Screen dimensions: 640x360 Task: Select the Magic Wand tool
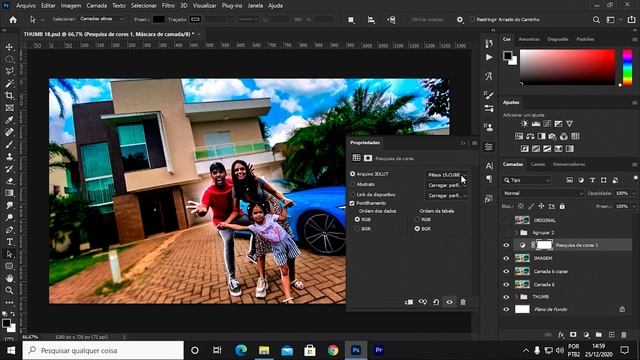(9, 83)
